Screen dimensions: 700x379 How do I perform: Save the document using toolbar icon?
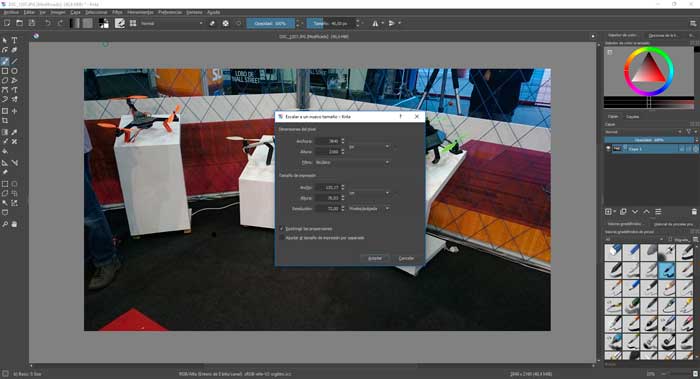tap(32, 23)
